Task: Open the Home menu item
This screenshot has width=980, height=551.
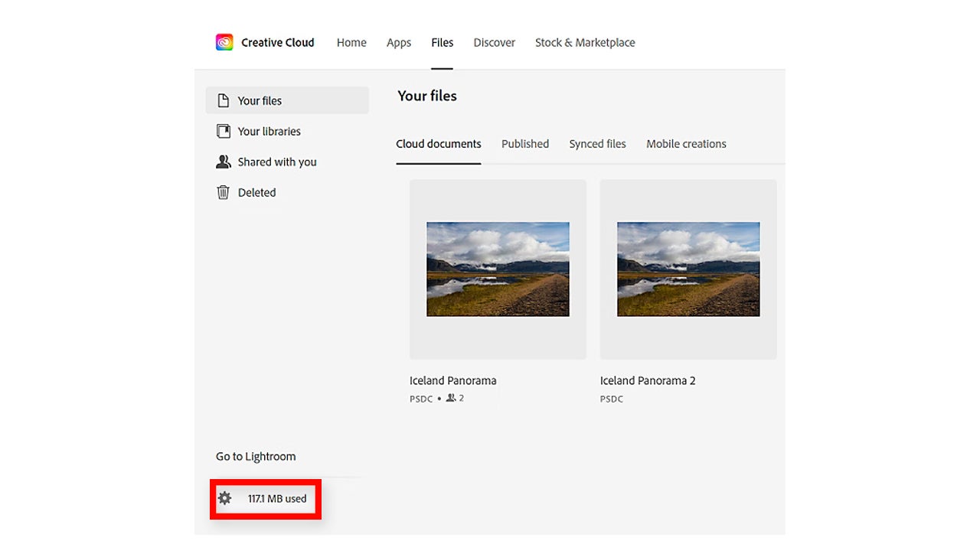Action: click(x=351, y=43)
